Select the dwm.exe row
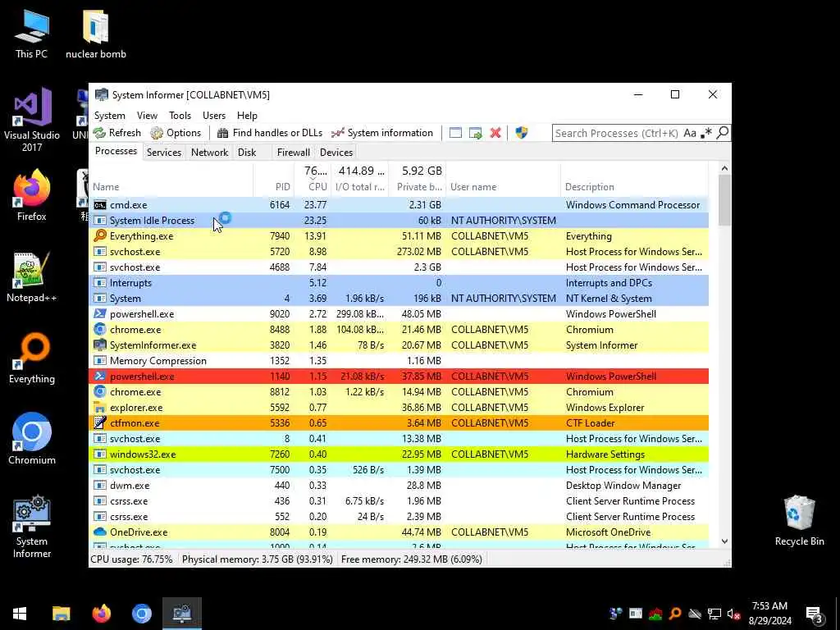840x630 pixels. coord(399,486)
